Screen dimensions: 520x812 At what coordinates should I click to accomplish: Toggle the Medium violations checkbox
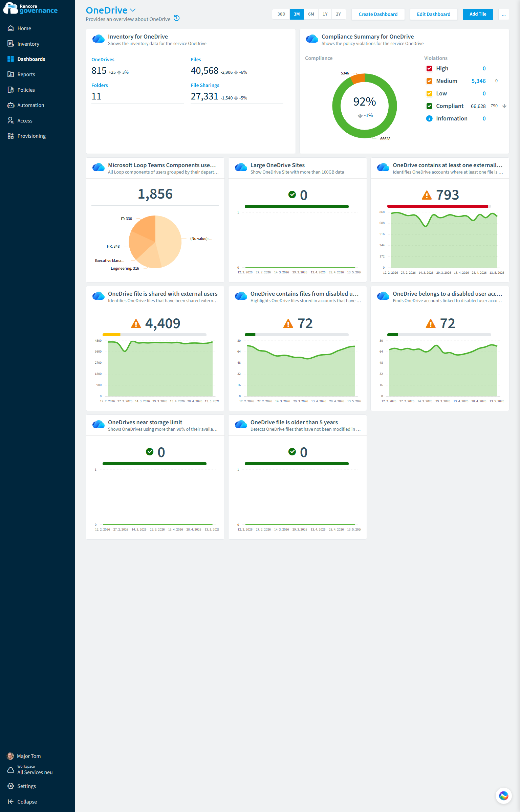click(x=429, y=81)
